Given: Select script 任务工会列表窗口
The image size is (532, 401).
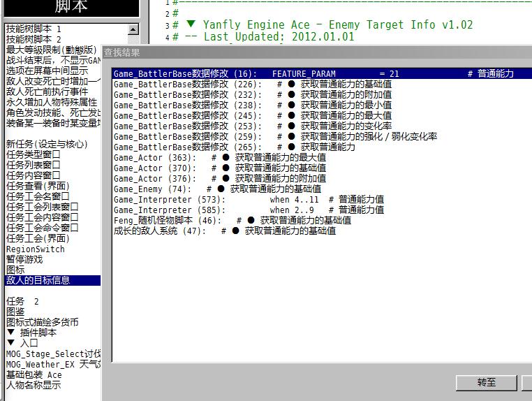Looking at the screenshot, I should coord(42,207).
